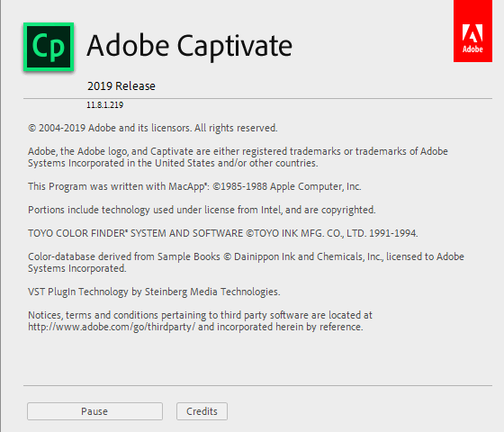Viewport: 504px width, 432px height.
Task: Click the Dainippon Ink and Chemicals line
Action: pos(246,262)
